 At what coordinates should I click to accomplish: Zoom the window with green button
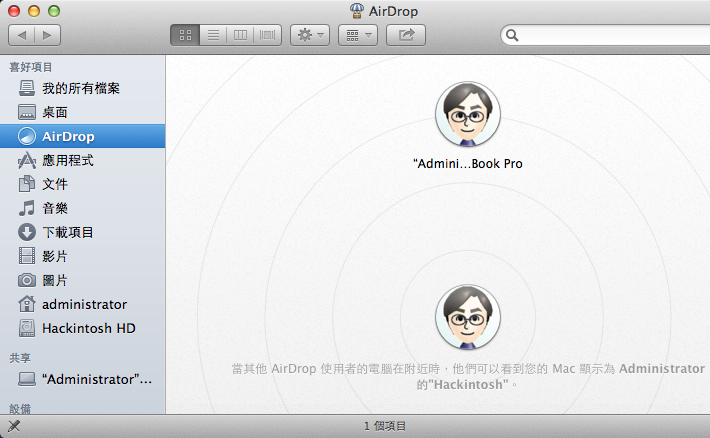(x=54, y=11)
